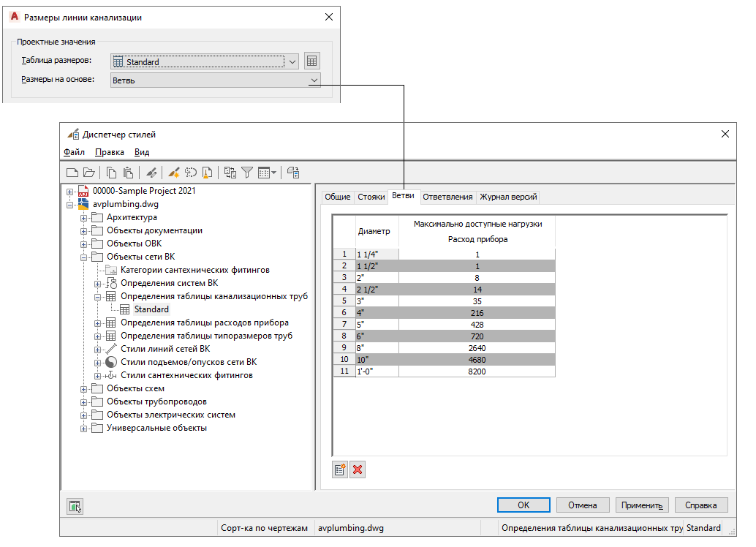Select the Standard sewer table tree item
Screen dimensions: 756x547
point(151,309)
